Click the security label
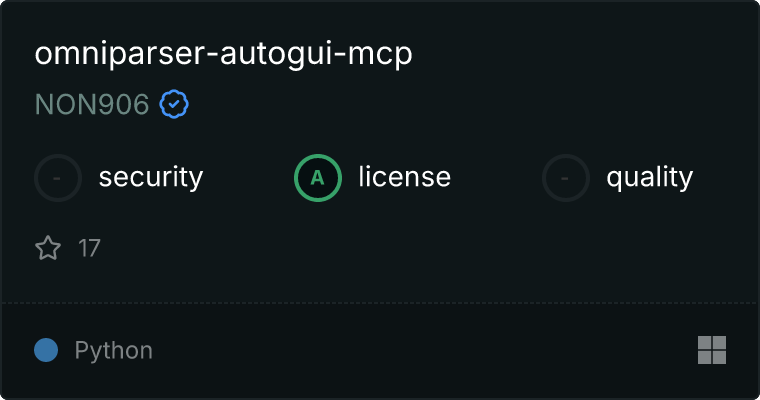 pos(151,177)
